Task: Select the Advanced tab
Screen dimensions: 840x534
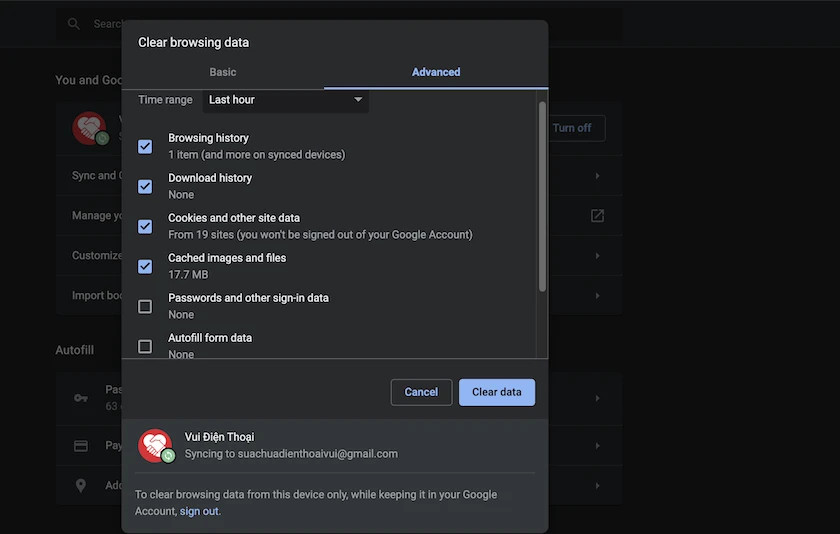Action: pyautogui.click(x=436, y=72)
